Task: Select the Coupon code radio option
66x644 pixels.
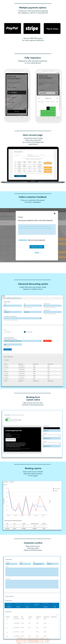Action: point(5,332)
